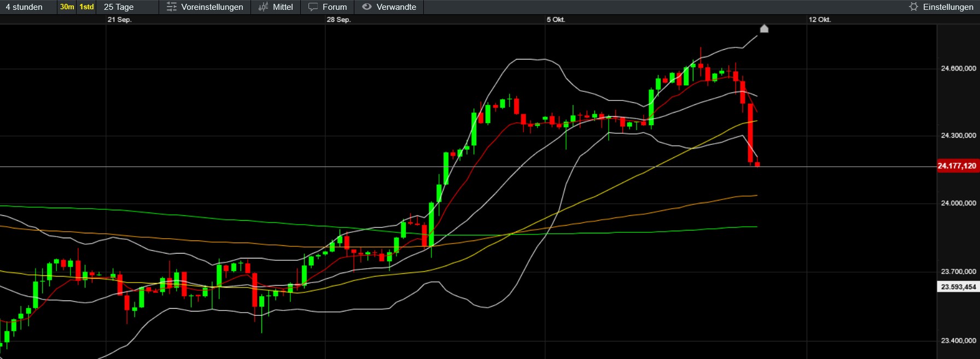Select the 4 stunden timeframe
Image resolution: width=980 pixels, height=359 pixels.
tap(24, 7)
